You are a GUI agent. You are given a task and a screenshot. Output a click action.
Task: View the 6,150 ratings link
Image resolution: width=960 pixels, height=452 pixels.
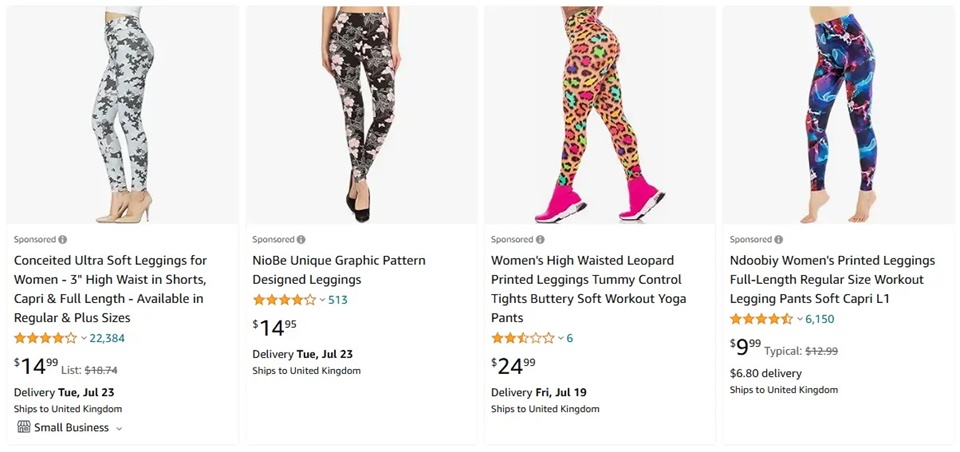(819, 319)
